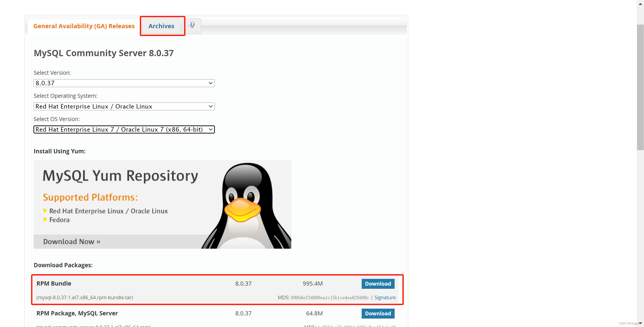
Task: Click the page scrollbar up arrow
Action: (x=640, y=4)
